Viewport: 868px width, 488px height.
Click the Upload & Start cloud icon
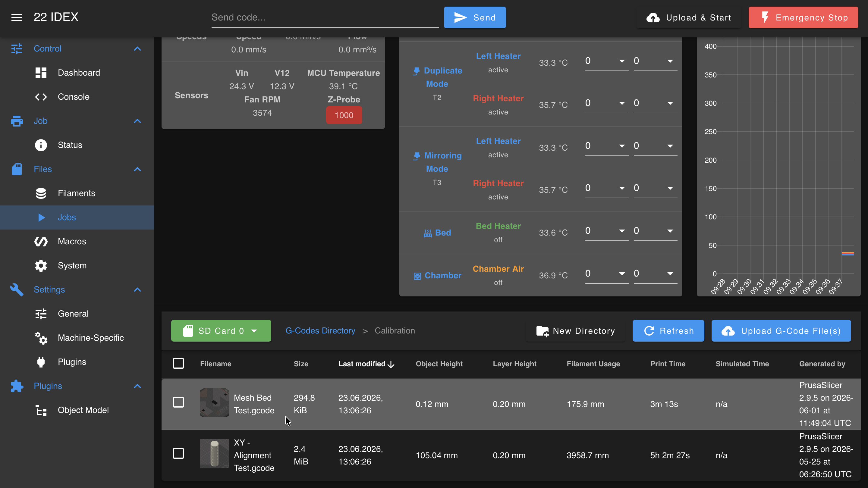(x=653, y=17)
